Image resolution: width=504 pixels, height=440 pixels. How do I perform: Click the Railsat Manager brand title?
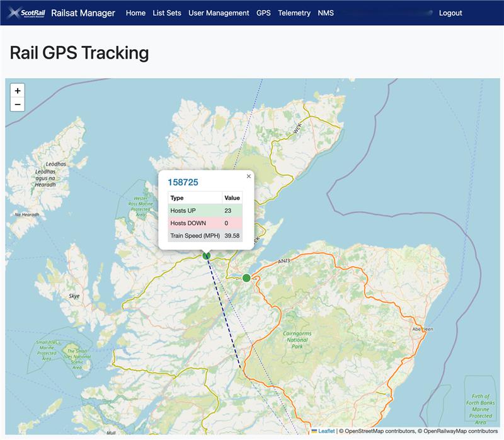click(83, 13)
